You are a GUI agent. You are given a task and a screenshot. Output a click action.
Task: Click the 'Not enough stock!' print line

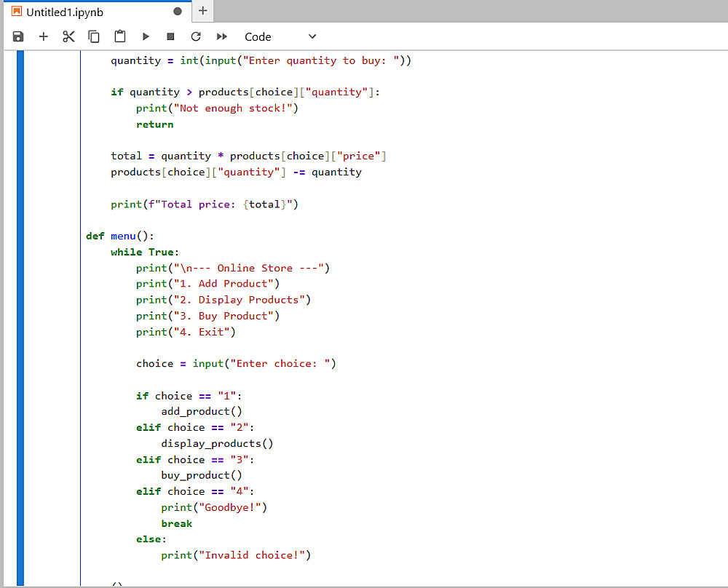tap(217, 108)
